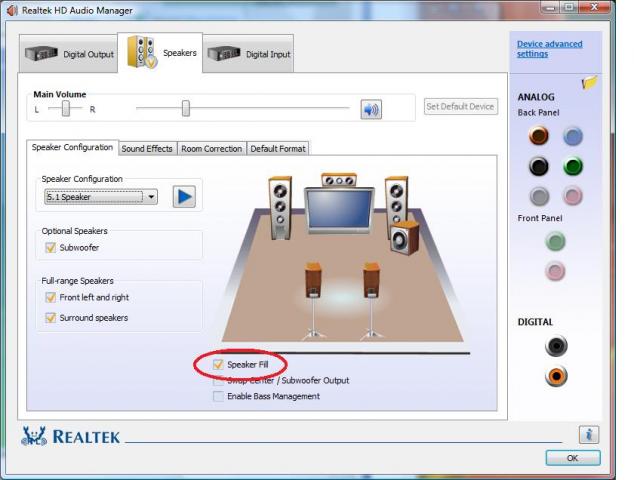
Task: Open the Sound Effects tab
Action: (x=147, y=149)
